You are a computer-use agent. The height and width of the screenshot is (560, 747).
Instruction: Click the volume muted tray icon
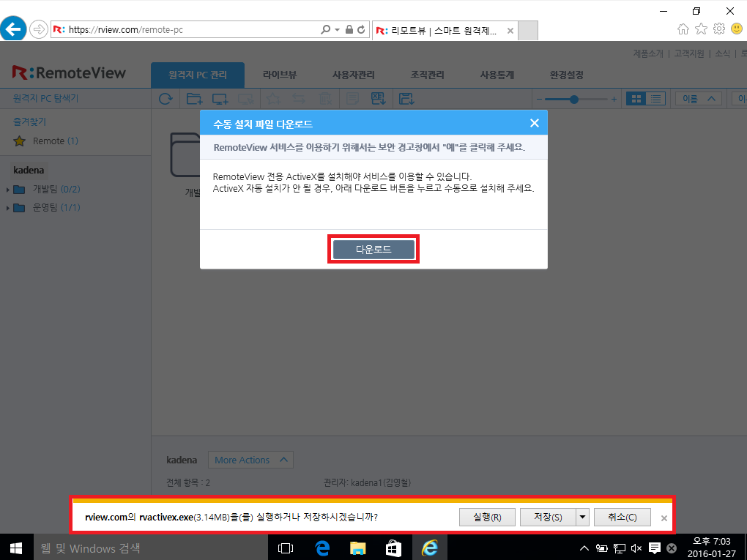tap(636, 548)
